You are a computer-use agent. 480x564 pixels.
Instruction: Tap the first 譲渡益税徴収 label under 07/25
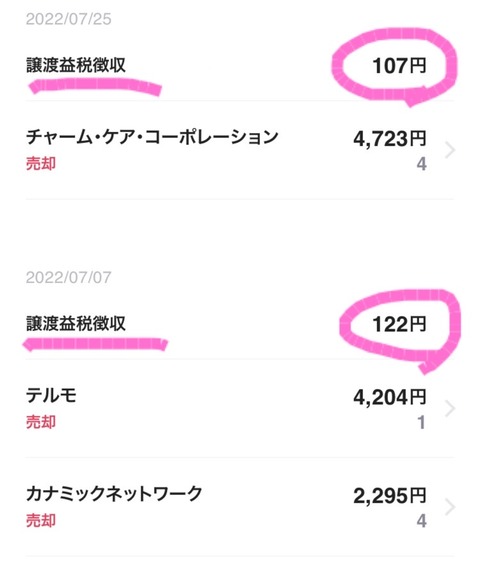[76, 65]
